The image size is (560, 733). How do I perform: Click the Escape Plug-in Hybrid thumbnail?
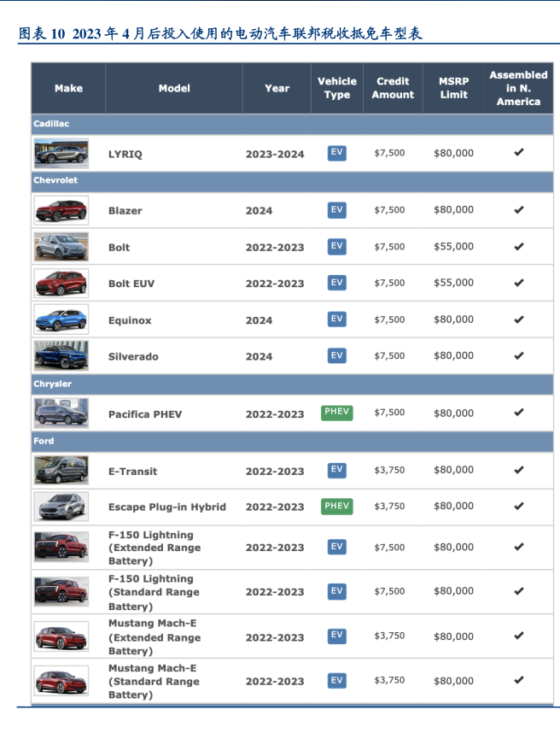(61, 507)
